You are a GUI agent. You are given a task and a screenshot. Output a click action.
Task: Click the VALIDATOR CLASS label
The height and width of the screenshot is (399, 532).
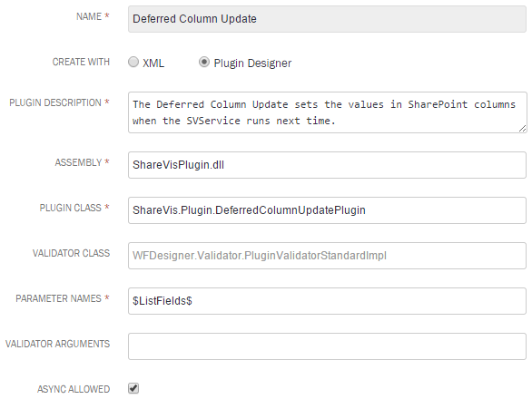point(71,253)
